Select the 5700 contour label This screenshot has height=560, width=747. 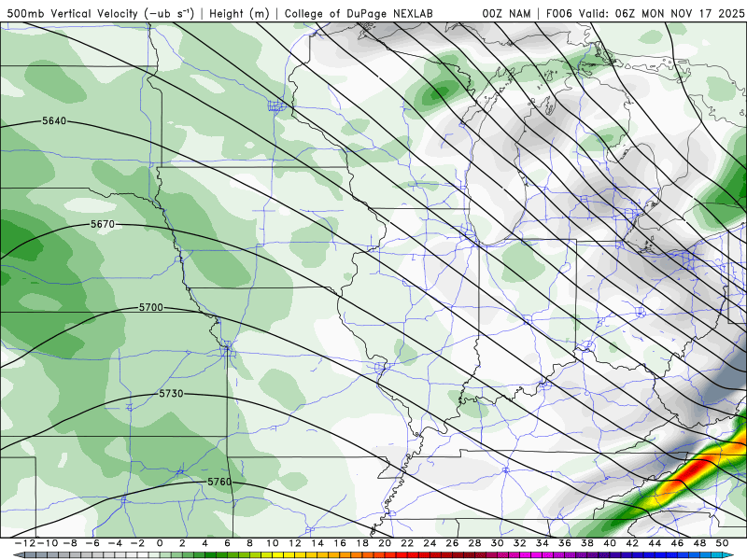point(151,308)
